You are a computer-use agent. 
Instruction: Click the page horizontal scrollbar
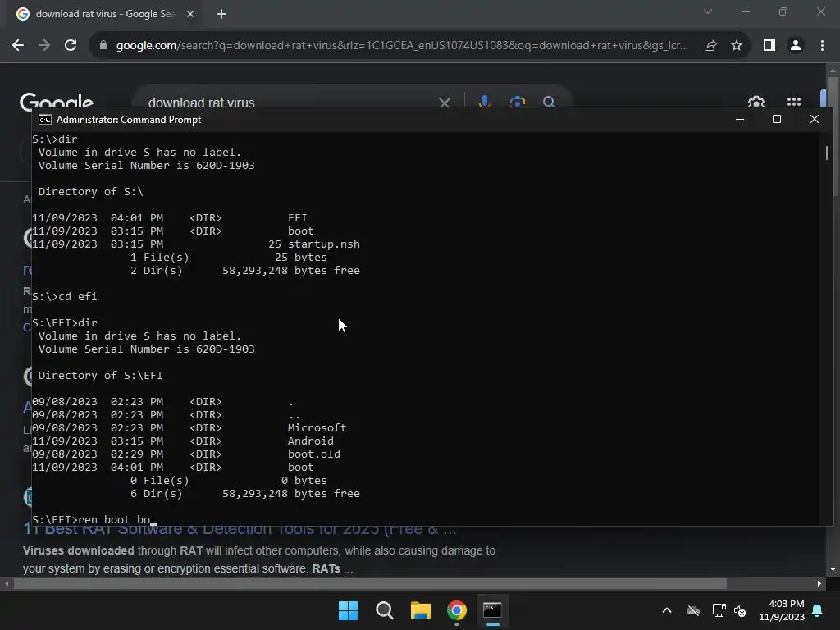[370, 583]
